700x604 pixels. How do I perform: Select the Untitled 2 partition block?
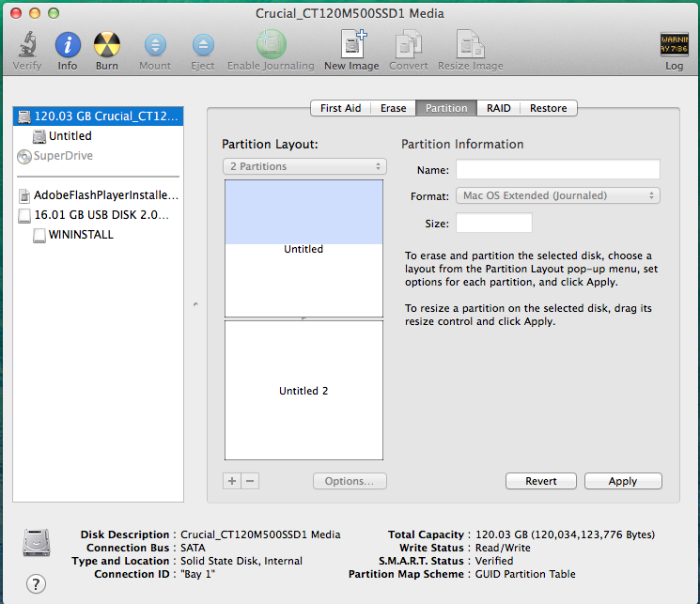click(303, 390)
